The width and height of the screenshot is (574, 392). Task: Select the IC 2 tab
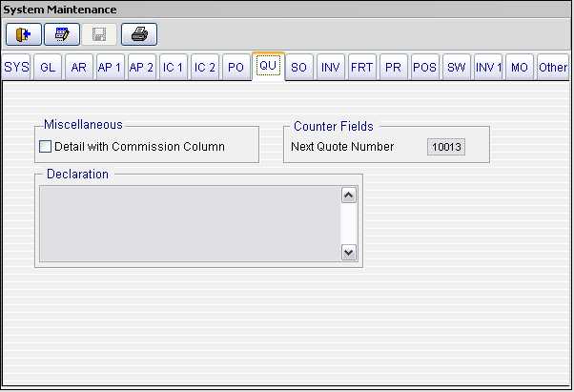tap(205, 68)
